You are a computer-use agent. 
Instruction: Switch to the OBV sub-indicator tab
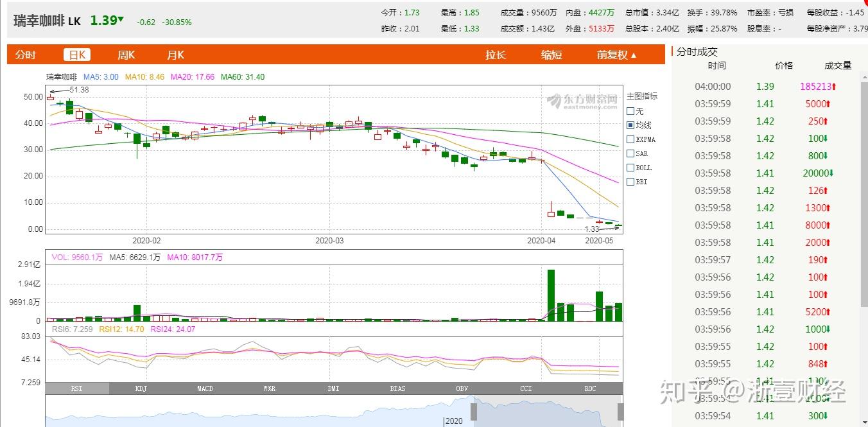[462, 388]
